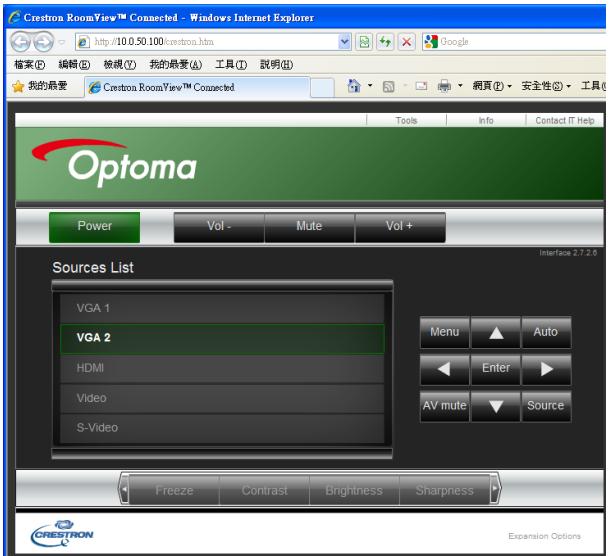Select Video in Sources List
The image size is (609, 556).
(x=222, y=398)
